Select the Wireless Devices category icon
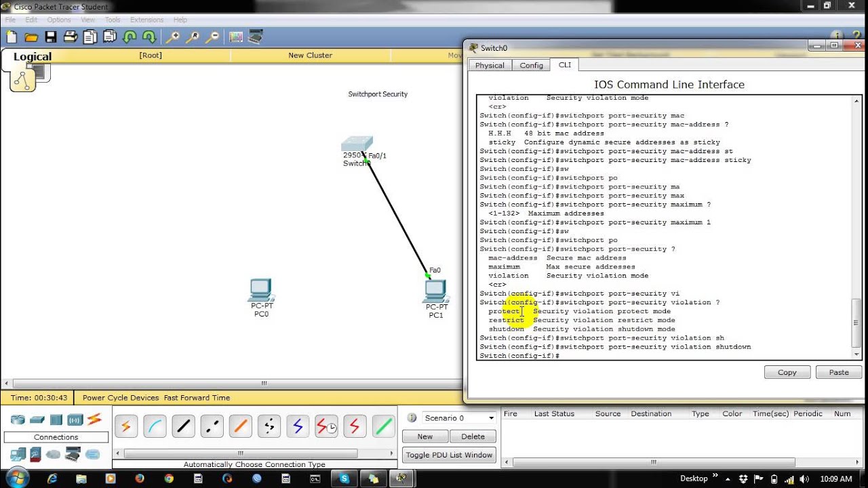Screen dimensions: 868x488 tap(75, 420)
